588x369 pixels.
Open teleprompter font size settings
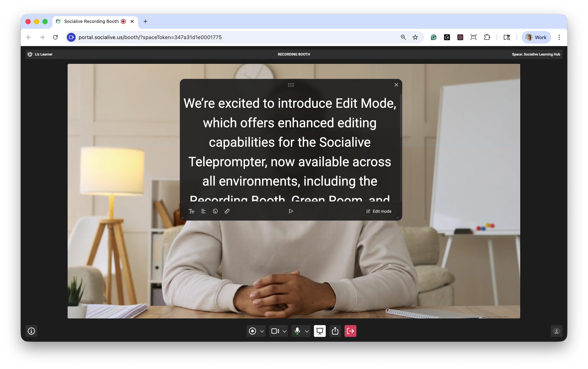[192, 211]
